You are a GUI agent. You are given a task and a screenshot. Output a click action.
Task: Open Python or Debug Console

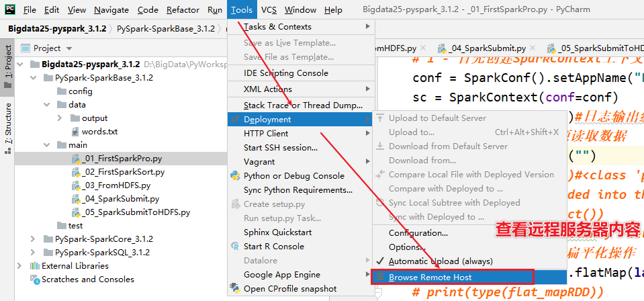point(301,176)
